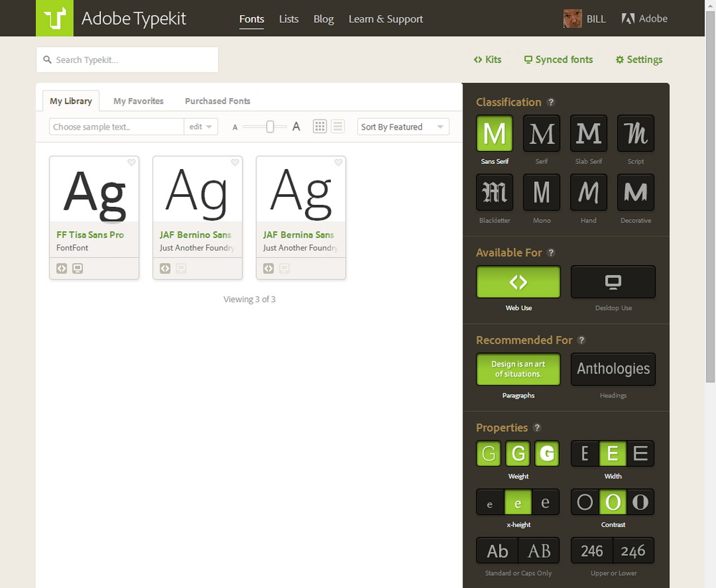Open the Settings link
The height and width of the screenshot is (588, 716).
click(x=639, y=59)
